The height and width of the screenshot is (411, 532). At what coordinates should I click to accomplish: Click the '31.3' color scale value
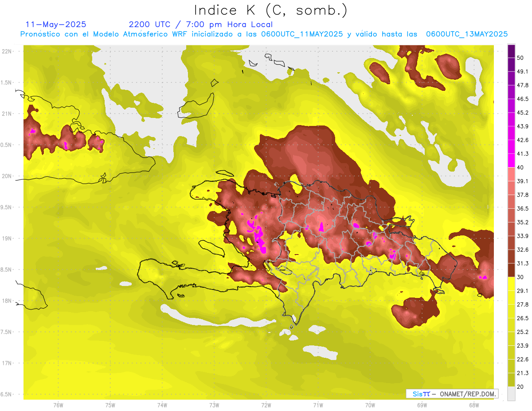(523, 263)
